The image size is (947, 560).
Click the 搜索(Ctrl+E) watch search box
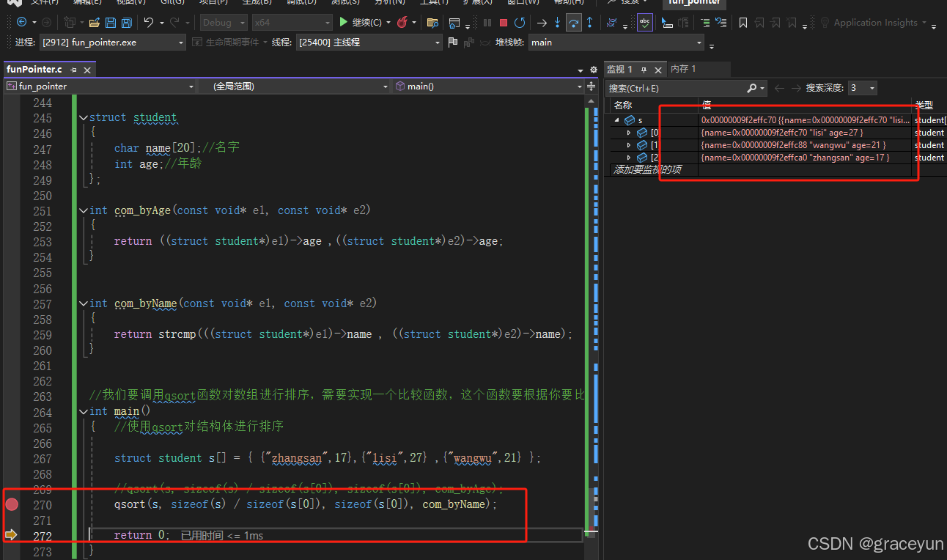[x=676, y=88]
